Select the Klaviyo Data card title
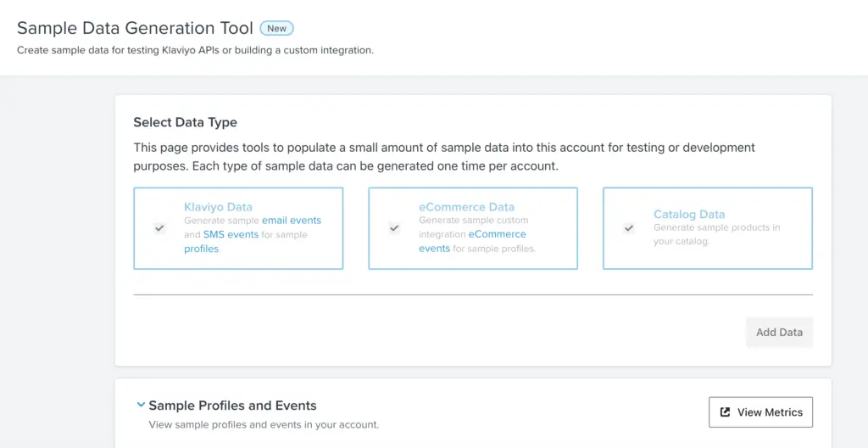The height and width of the screenshot is (448, 868). coord(218,207)
